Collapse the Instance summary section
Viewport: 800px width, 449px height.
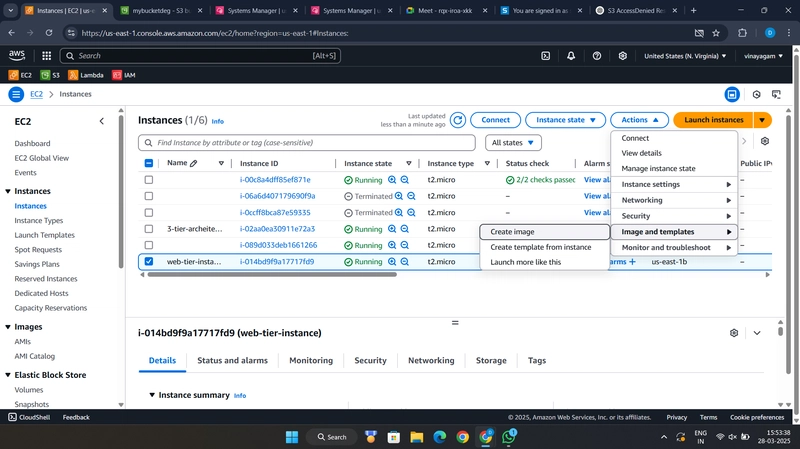[152, 395]
